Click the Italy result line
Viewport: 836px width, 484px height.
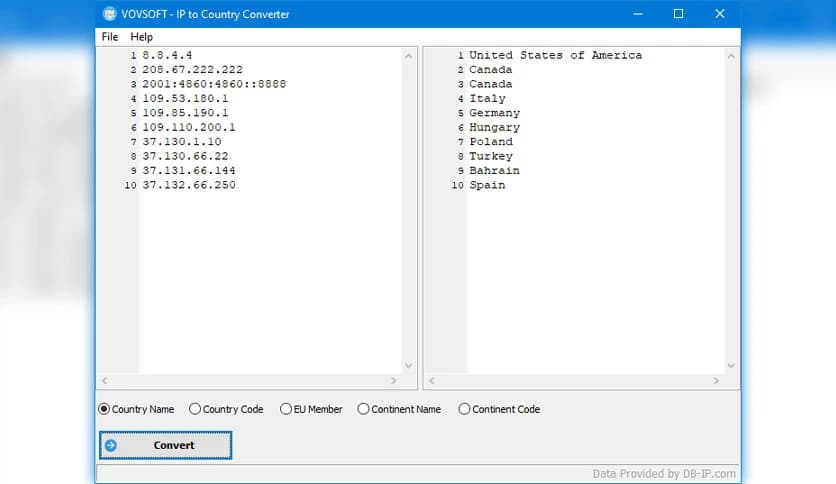pyautogui.click(x=487, y=99)
